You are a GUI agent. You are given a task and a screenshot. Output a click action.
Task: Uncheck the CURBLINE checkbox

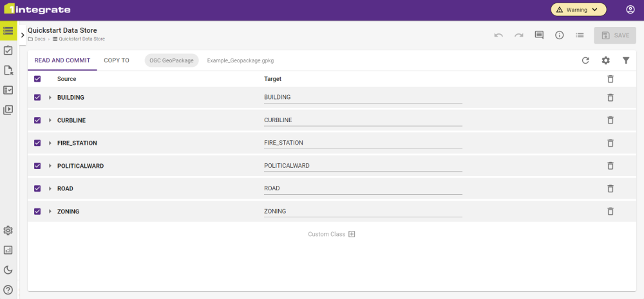(x=37, y=120)
